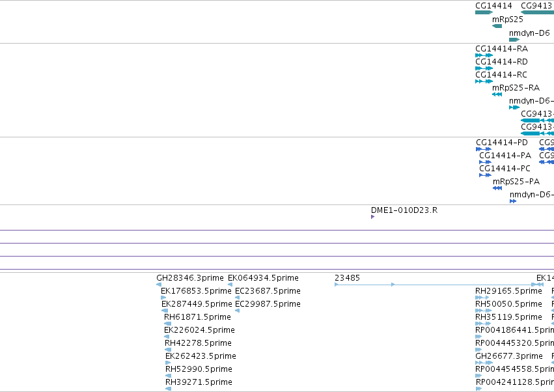Click the GH28346.3prime EST arrow
This screenshot has height=392, width=554.
click(x=159, y=285)
